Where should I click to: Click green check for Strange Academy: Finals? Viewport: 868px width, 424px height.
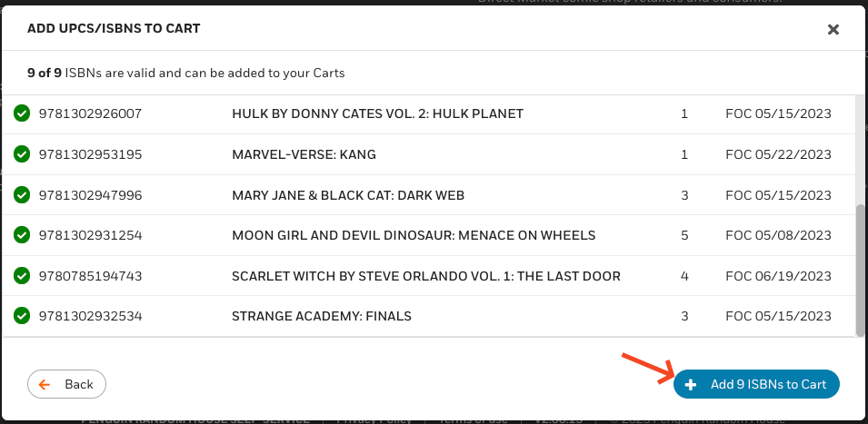[x=22, y=316]
